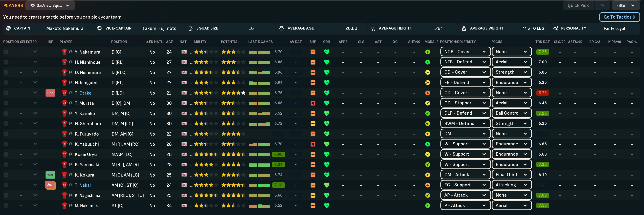This screenshot has width=644, height=215.
Task: Open the NCB - Cover role dropdown
Action: point(465,52)
